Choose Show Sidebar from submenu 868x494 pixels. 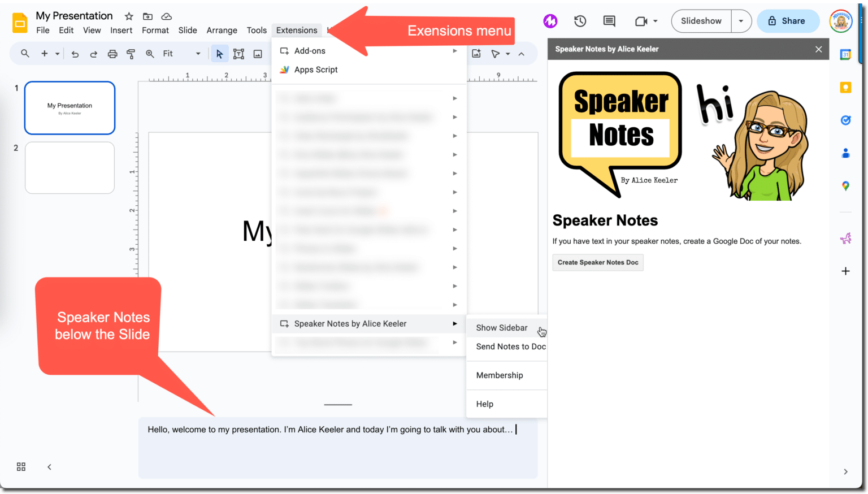pos(507,328)
